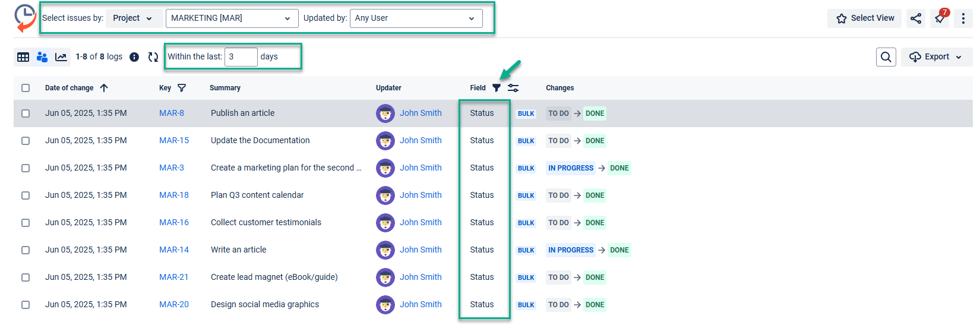This screenshot has height=328, width=980.
Task: Open the MAR-18 issue link
Action: 174,195
